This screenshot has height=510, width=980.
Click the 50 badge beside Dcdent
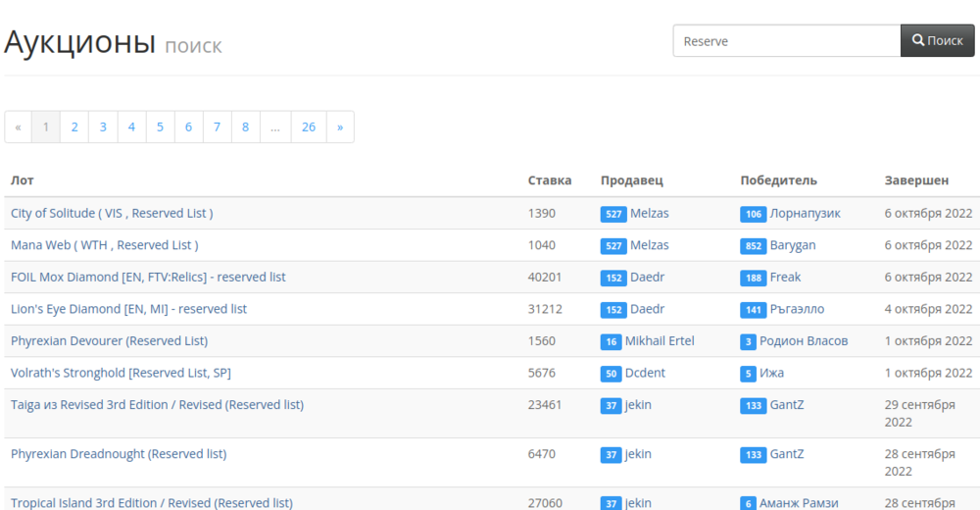tap(611, 374)
